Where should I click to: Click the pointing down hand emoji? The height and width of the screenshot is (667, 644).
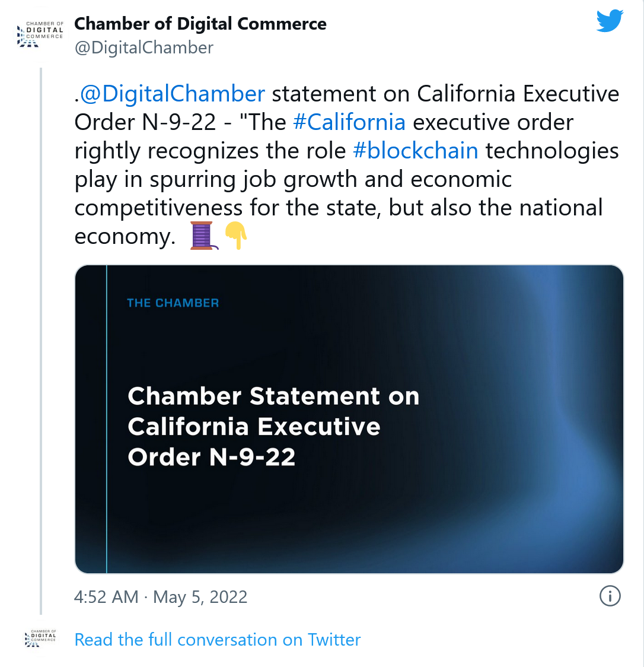coord(236,236)
